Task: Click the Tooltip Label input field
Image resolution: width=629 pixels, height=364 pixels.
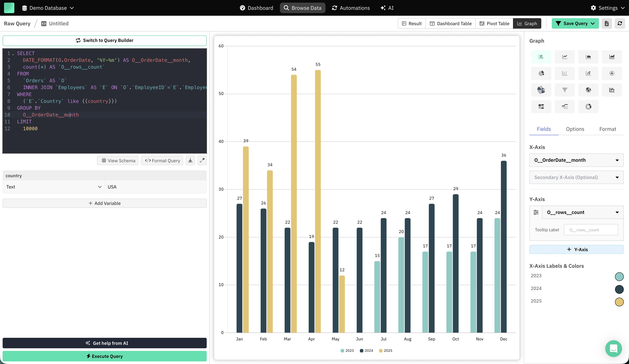Action: pos(591,230)
